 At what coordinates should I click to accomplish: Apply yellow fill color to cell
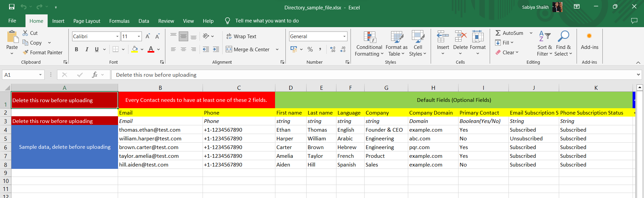pyautogui.click(x=135, y=49)
